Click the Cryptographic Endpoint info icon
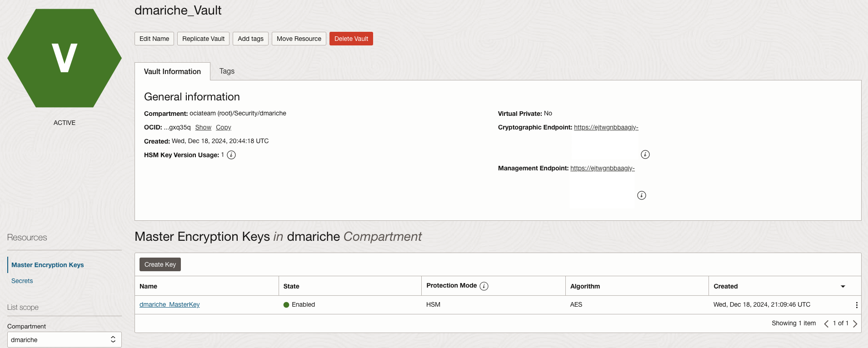 645,154
